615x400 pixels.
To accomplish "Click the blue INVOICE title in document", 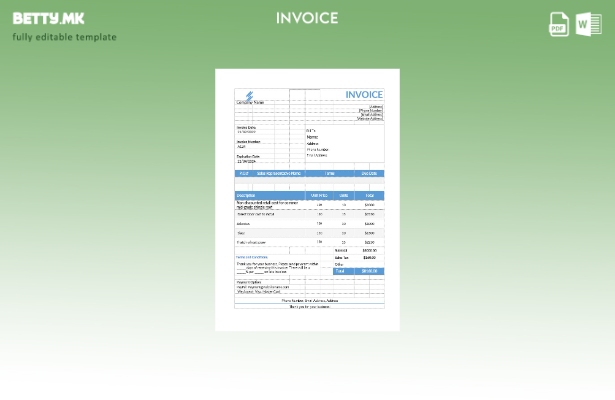I will (364, 95).
